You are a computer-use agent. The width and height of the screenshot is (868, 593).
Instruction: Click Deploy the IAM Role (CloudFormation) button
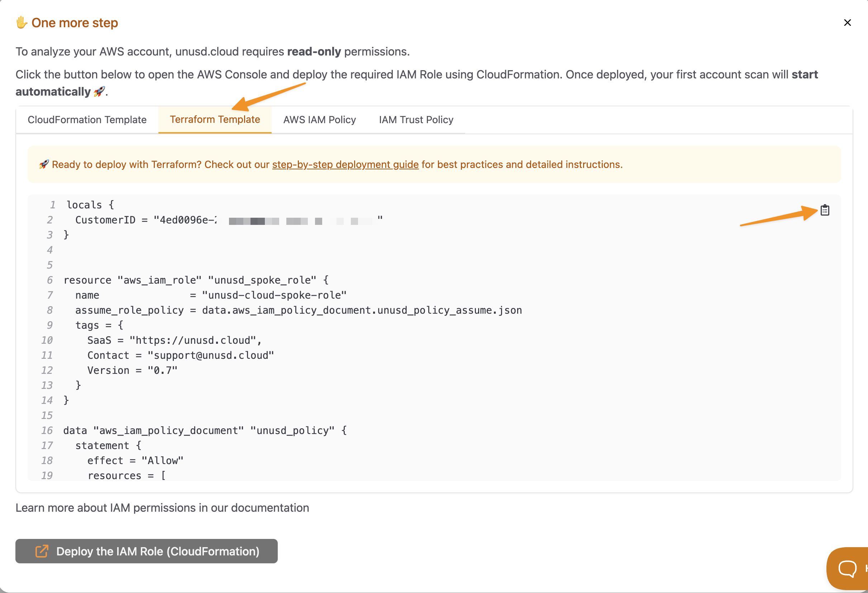point(147,551)
